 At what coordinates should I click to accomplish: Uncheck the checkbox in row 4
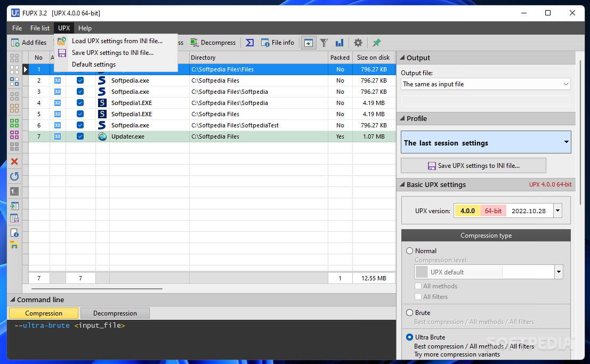coord(80,103)
